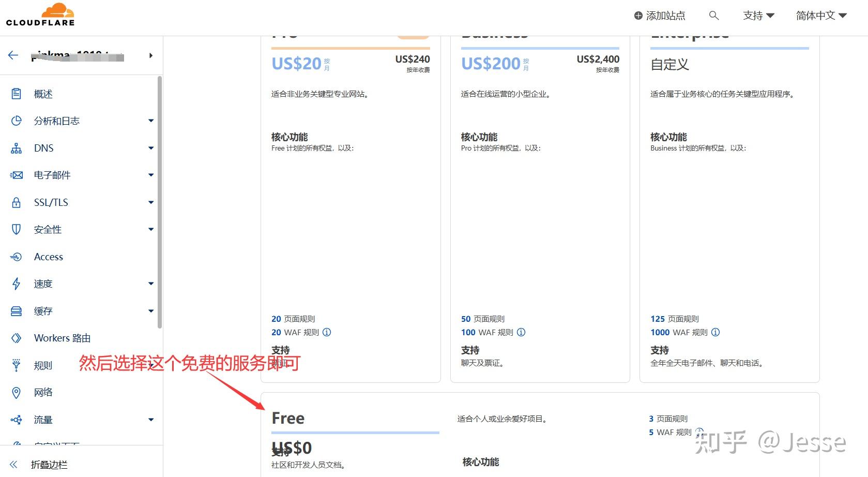Click the 速度 lightning bolt icon
The image size is (868, 477).
(x=17, y=284)
